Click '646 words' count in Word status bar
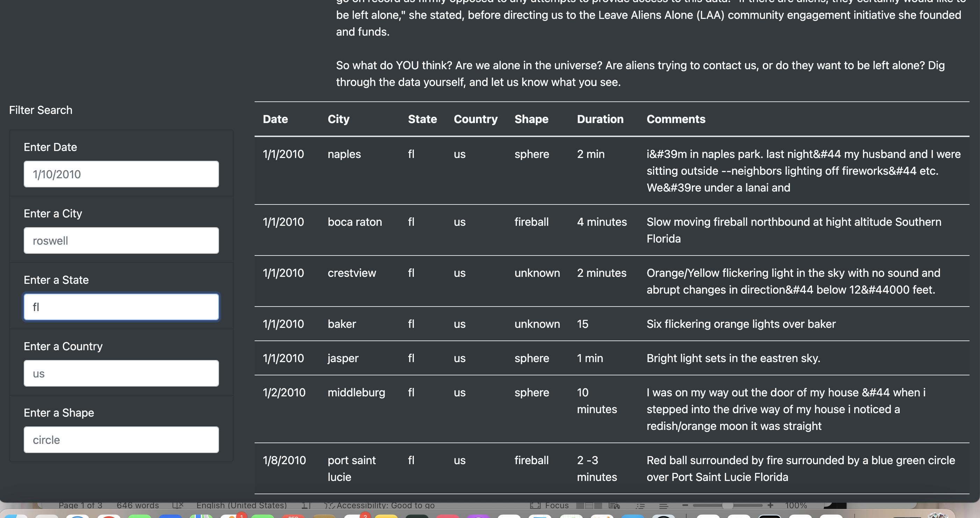The width and height of the screenshot is (980, 518). click(138, 505)
